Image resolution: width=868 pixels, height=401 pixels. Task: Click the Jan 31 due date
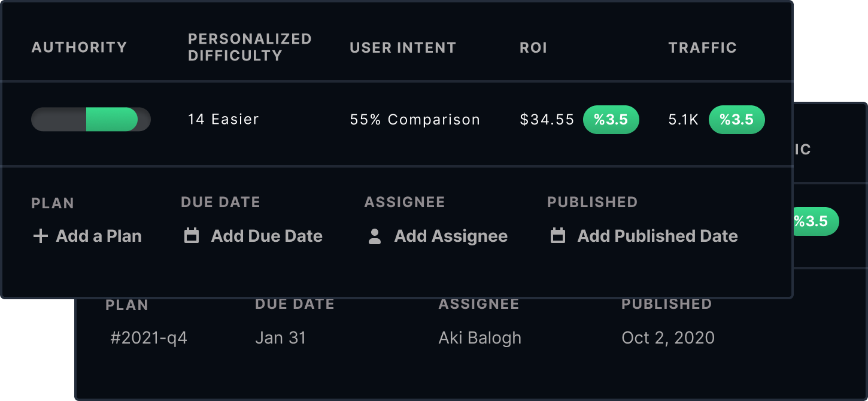click(281, 338)
